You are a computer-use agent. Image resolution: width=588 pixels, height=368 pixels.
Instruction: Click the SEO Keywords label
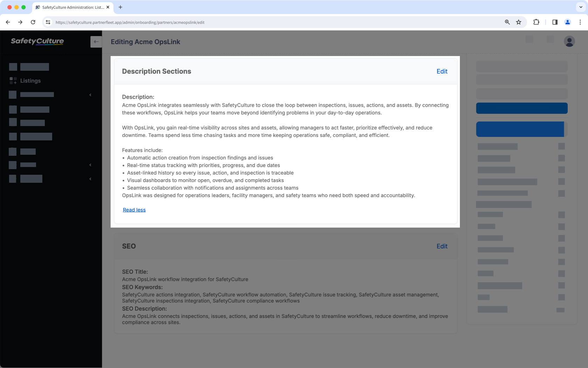coord(142,287)
